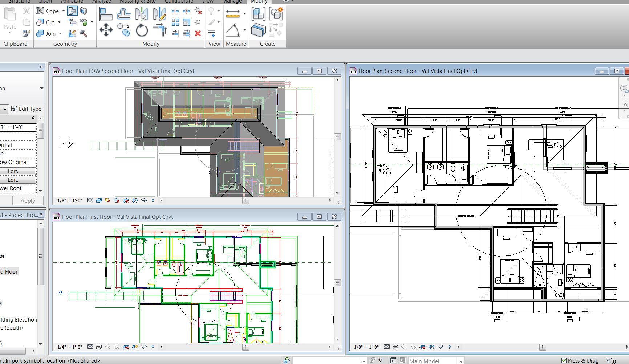
Task: Switch to the Annotate ribbon tab
Action: (72, 1)
